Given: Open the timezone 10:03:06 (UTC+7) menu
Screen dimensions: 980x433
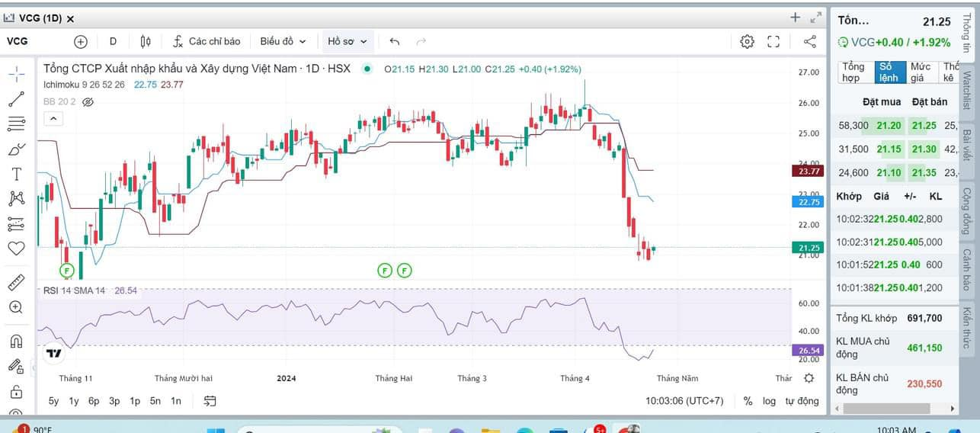Looking at the screenshot, I should tap(684, 400).
